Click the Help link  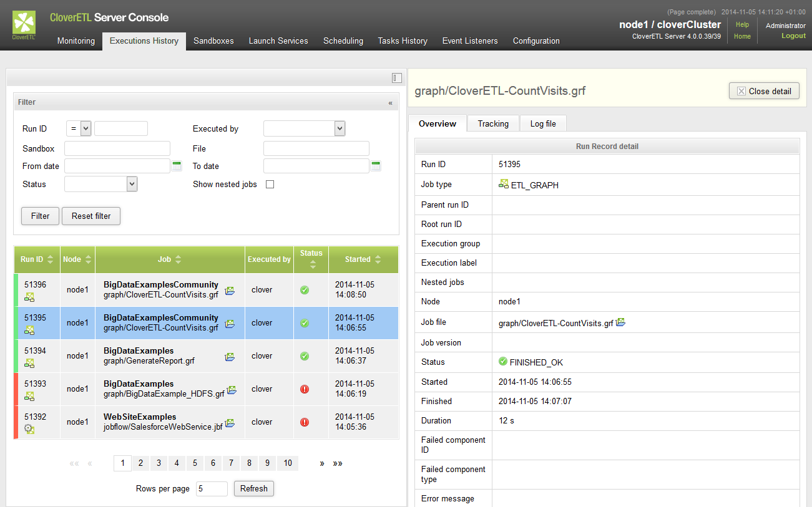point(742,25)
